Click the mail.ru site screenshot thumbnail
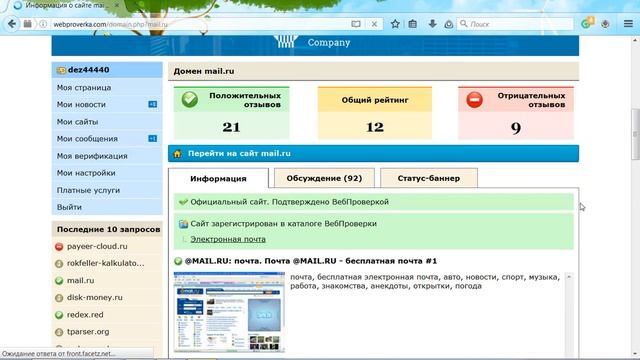This screenshot has height=360, width=640. (x=229, y=312)
